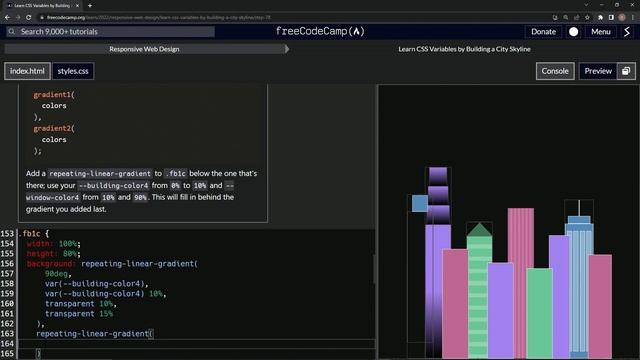
Task: Click line 163 repeating-linear-gradient(
Action: click(x=95, y=333)
